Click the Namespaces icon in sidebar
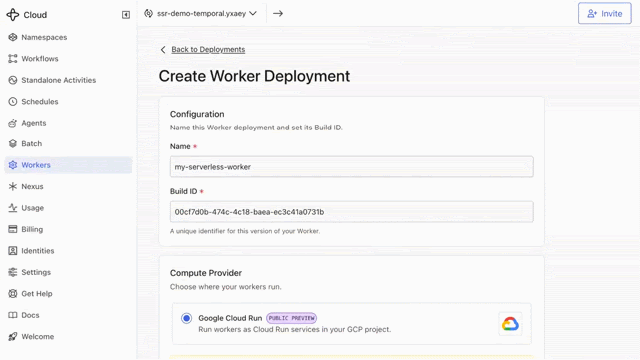The height and width of the screenshot is (360, 640). pyautogui.click(x=13, y=37)
